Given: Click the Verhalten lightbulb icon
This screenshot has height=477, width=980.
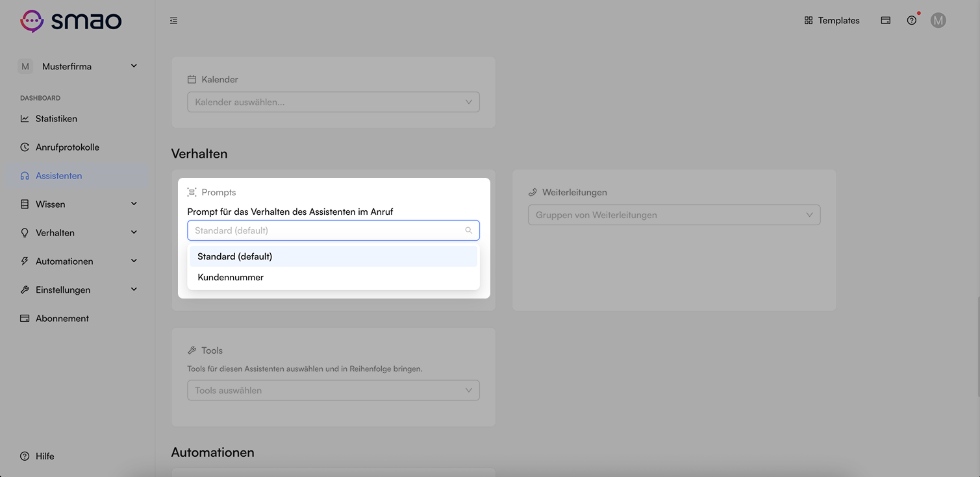Looking at the screenshot, I should [x=25, y=233].
